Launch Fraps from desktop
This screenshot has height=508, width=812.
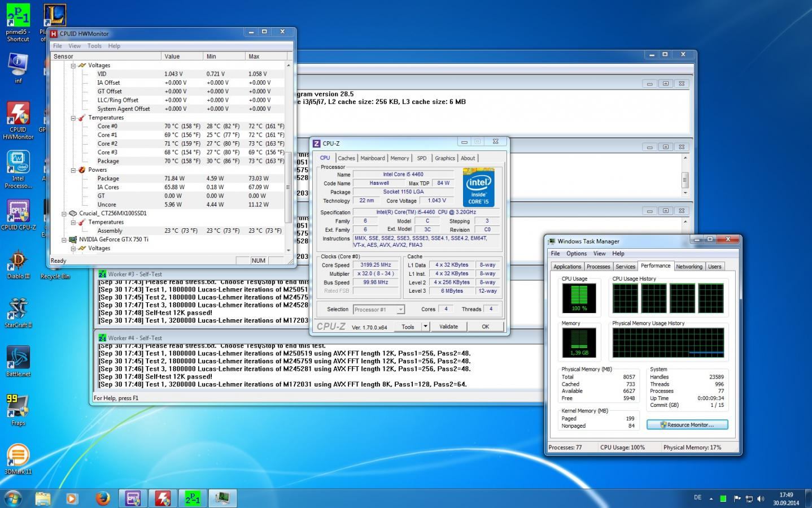point(18,410)
